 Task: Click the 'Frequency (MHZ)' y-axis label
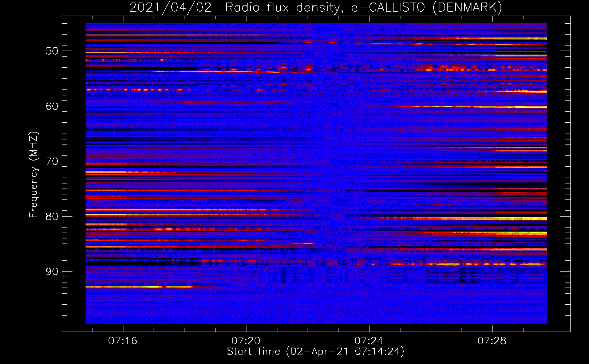coord(33,175)
